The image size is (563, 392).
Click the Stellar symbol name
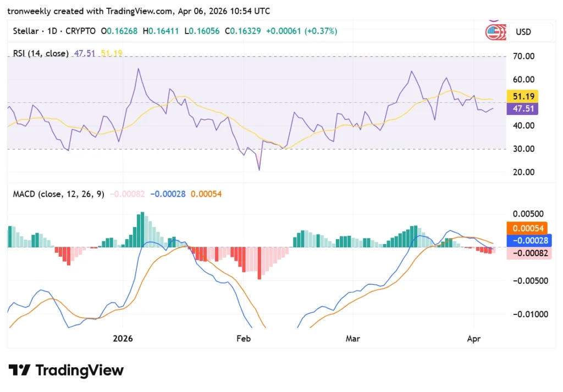pos(24,31)
